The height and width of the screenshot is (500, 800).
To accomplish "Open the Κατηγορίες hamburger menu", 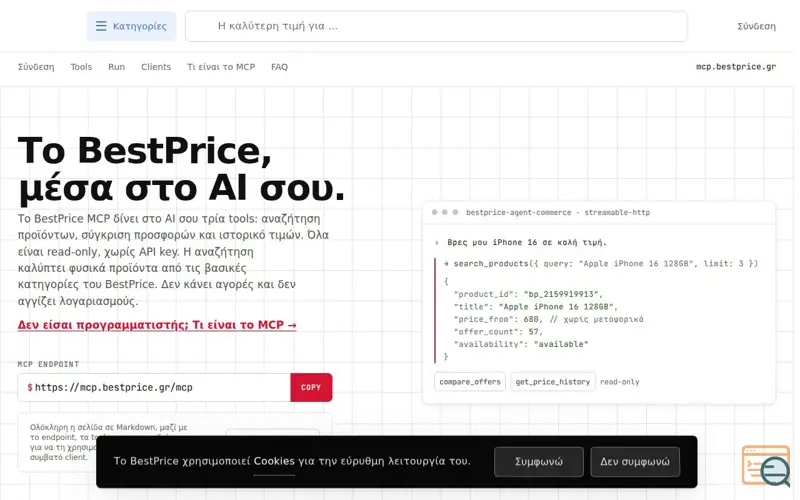I will pos(131,26).
